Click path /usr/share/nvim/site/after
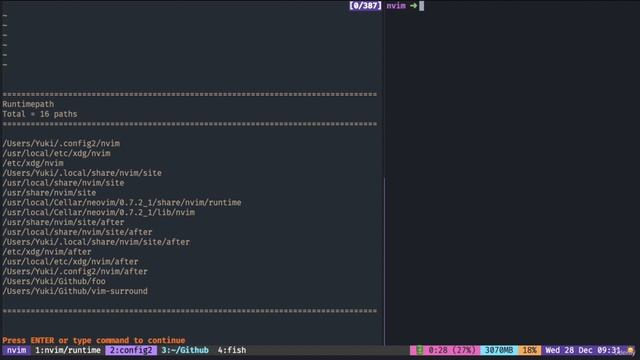Screen dimensions: 640x360 63,222
